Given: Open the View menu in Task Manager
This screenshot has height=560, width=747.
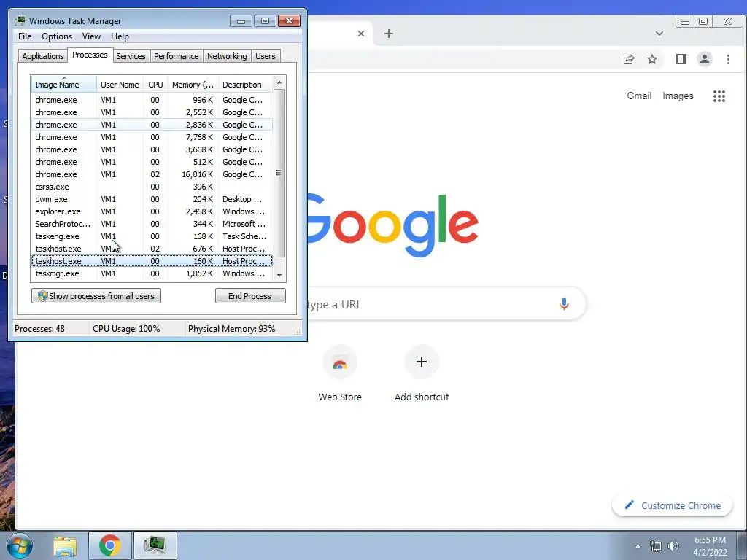Looking at the screenshot, I should [x=91, y=36].
